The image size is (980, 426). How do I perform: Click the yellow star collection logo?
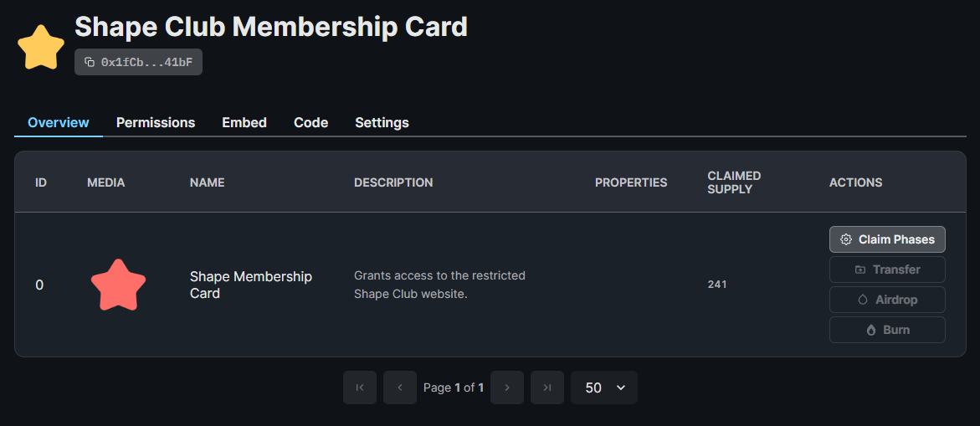(x=42, y=48)
